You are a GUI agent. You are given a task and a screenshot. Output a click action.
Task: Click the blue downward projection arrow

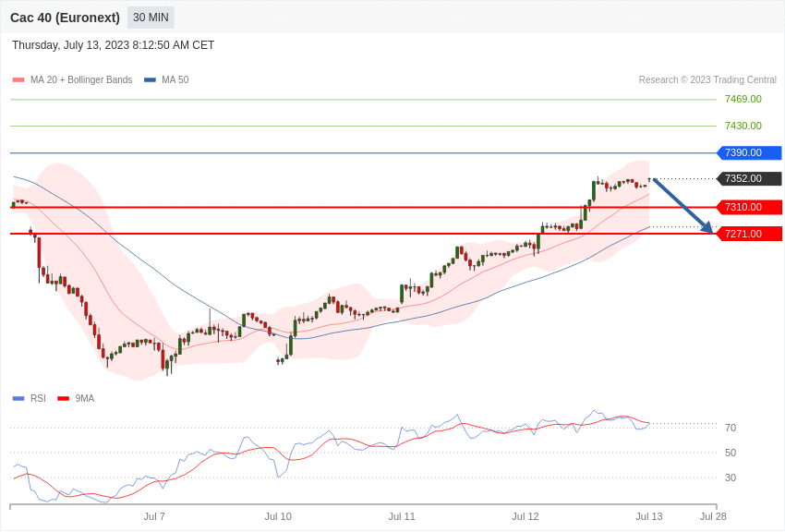682,205
